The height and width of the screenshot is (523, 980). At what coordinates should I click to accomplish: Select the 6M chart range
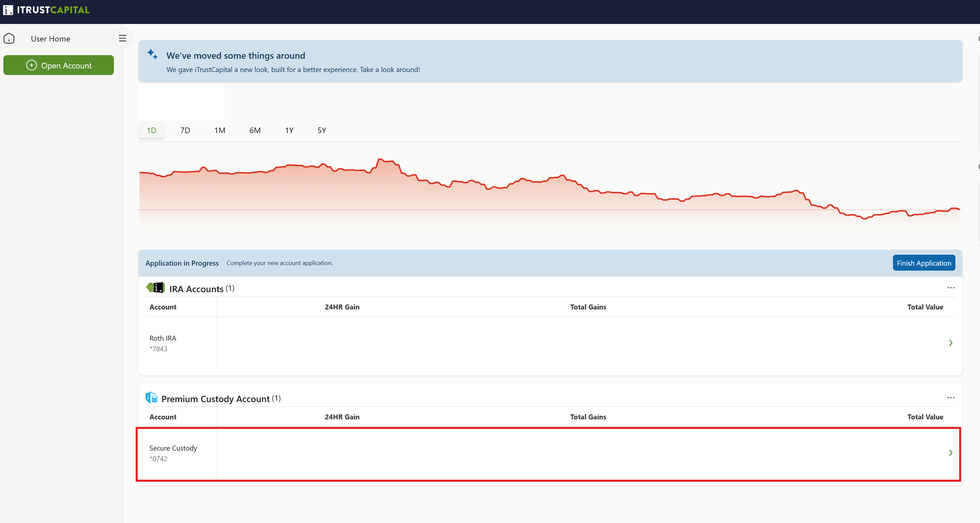point(255,131)
